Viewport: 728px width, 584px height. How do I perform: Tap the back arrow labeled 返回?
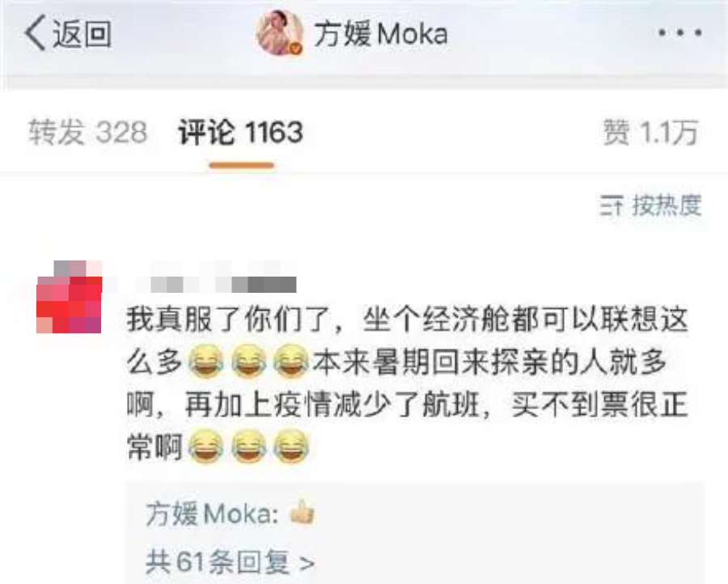click(68, 33)
